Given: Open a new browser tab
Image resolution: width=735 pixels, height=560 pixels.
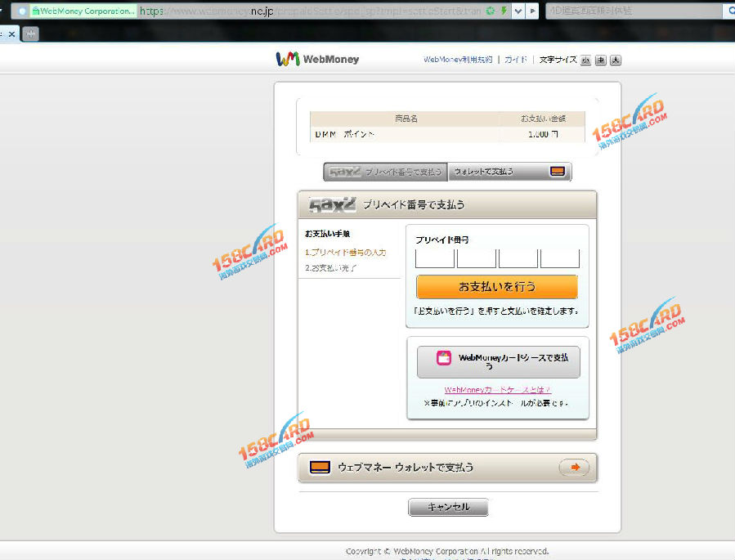Looking at the screenshot, I should tap(30, 34).
